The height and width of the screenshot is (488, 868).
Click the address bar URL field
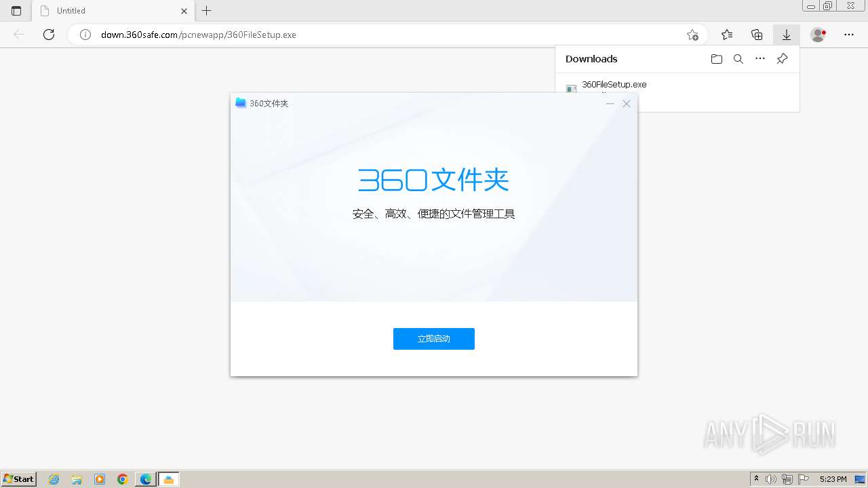coord(388,35)
